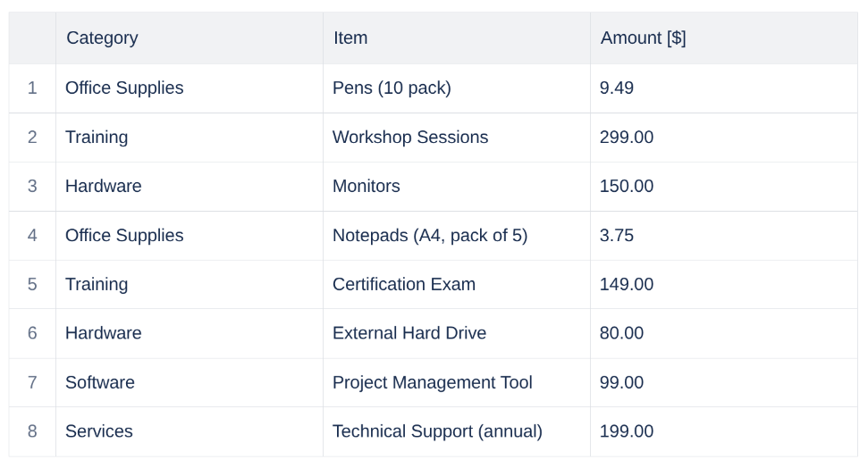Click the 199.00 amount cell
The image size is (868, 468).
coord(627,431)
